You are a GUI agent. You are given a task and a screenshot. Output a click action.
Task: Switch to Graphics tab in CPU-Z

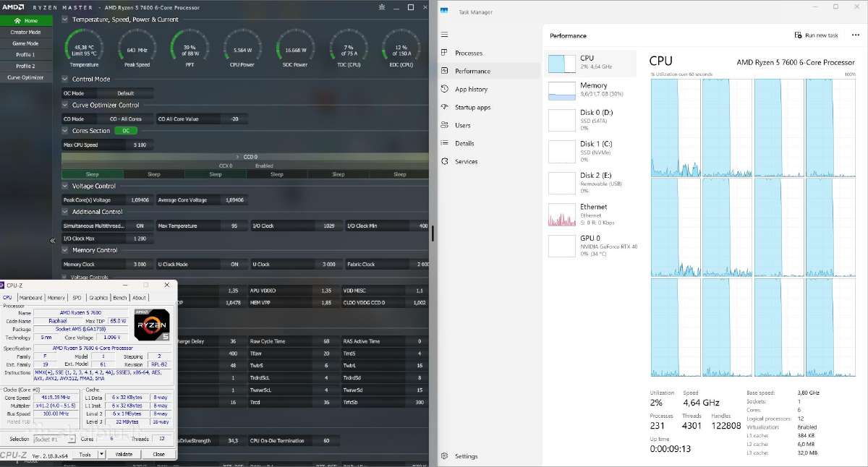98,297
